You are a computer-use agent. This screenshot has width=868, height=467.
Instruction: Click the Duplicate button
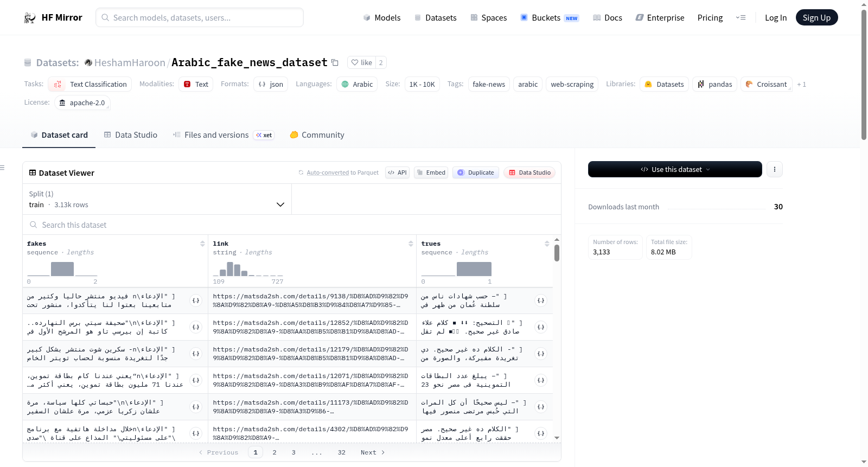click(476, 172)
